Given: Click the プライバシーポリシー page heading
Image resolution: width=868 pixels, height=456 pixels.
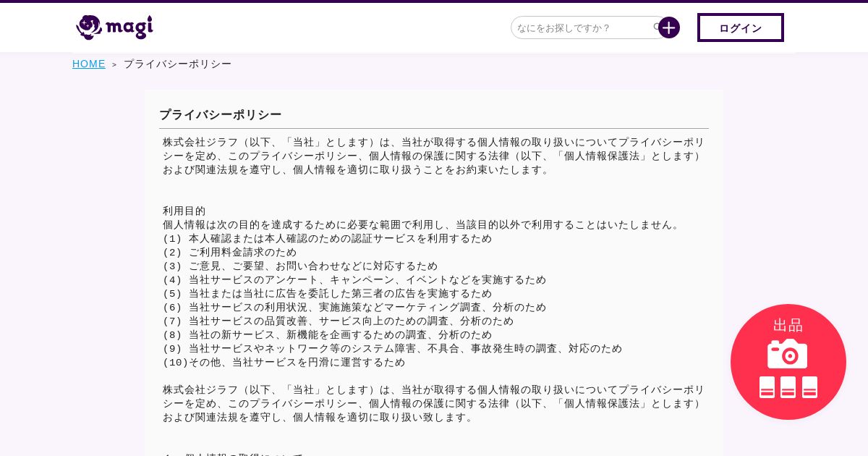Looking at the screenshot, I should (x=221, y=114).
